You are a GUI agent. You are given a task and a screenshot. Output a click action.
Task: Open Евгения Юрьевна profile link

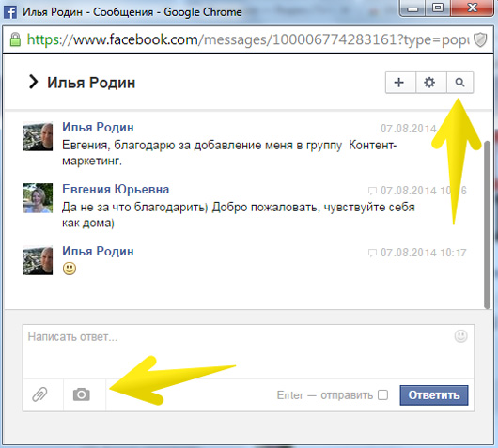tap(116, 189)
